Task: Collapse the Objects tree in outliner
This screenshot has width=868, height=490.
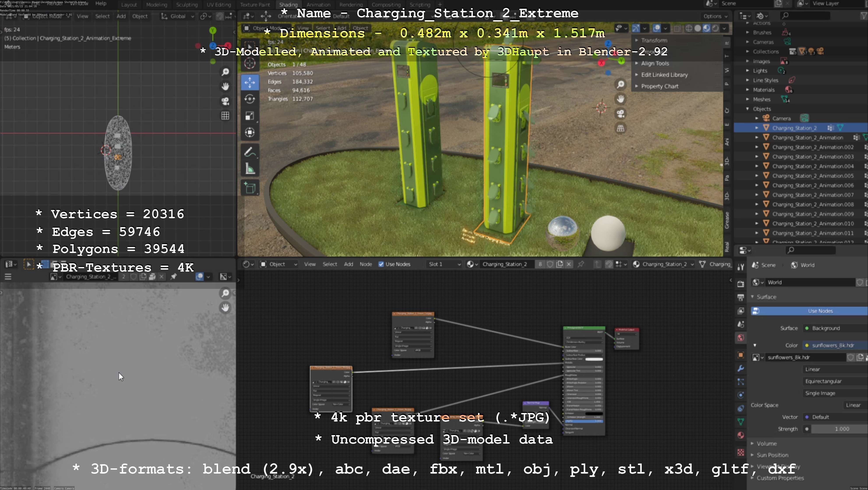Action: coord(748,109)
